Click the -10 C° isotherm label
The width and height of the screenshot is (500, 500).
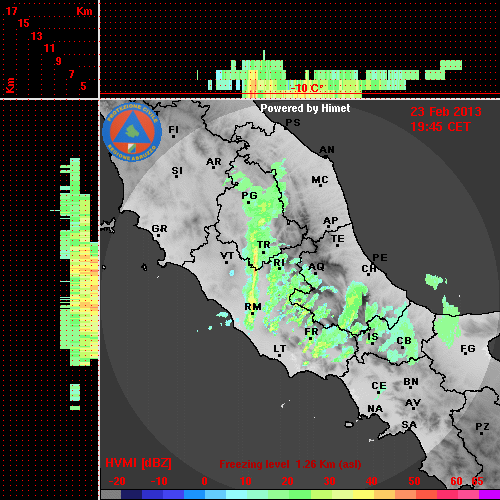pos(307,88)
